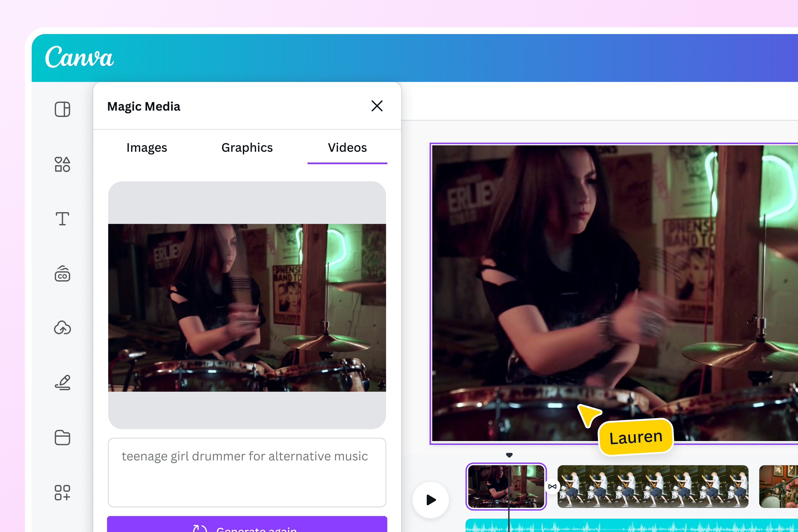This screenshot has width=798, height=532.
Task: Select the Text tool in sidebar
Action: point(62,219)
